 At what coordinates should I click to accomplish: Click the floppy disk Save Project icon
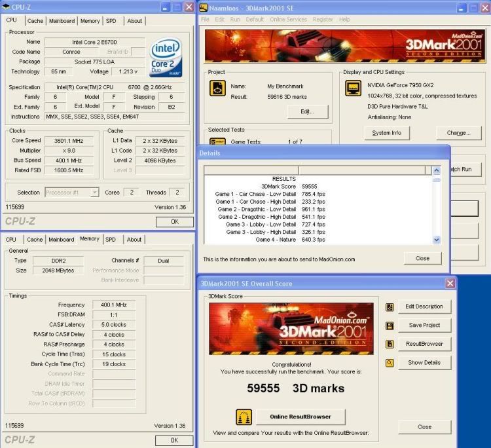pyautogui.click(x=390, y=326)
